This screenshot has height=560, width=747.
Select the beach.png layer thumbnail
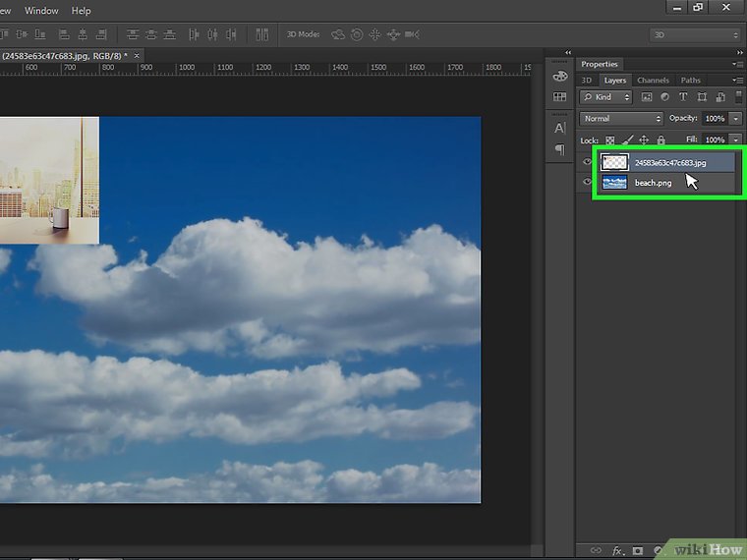pos(614,183)
